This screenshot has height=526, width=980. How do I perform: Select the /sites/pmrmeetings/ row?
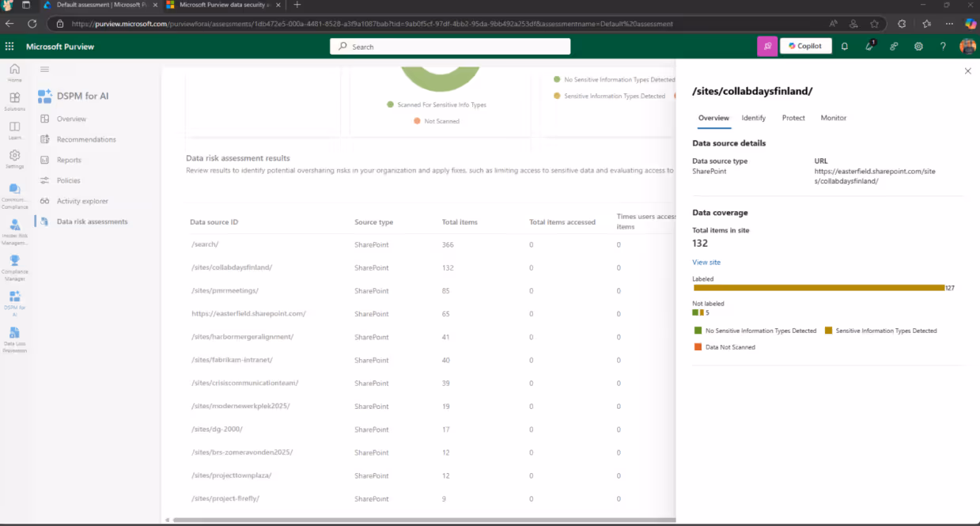click(431, 290)
